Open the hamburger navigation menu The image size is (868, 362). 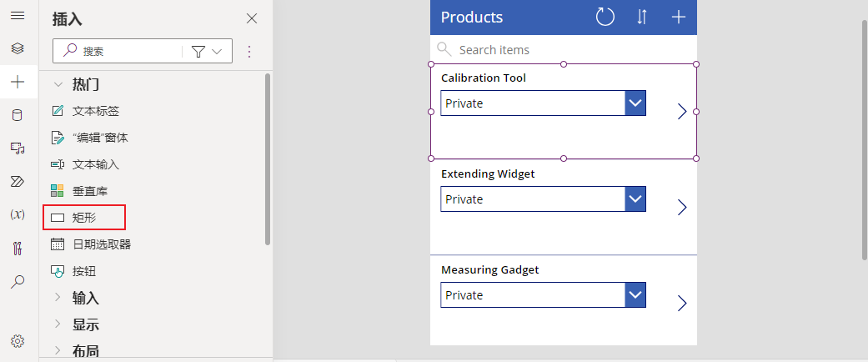18,16
